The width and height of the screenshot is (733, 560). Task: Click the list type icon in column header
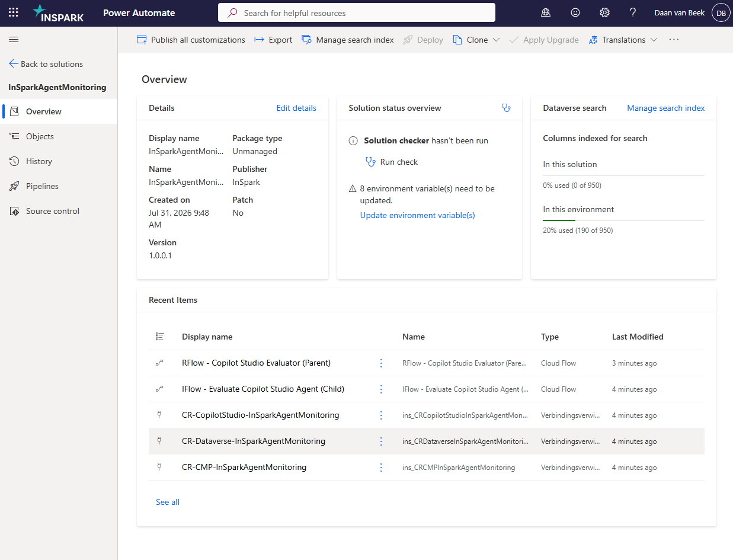[x=159, y=337]
